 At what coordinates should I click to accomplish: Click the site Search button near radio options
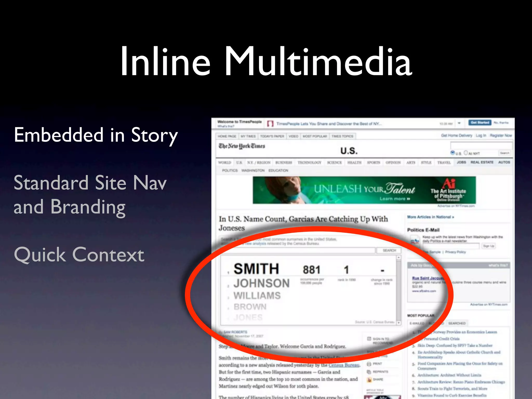pyautogui.click(x=505, y=153)
